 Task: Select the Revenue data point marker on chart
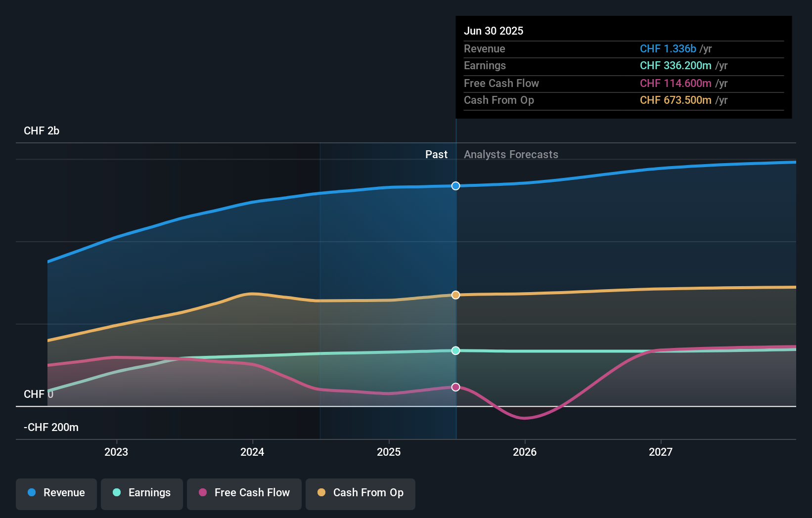coord(455,186)
